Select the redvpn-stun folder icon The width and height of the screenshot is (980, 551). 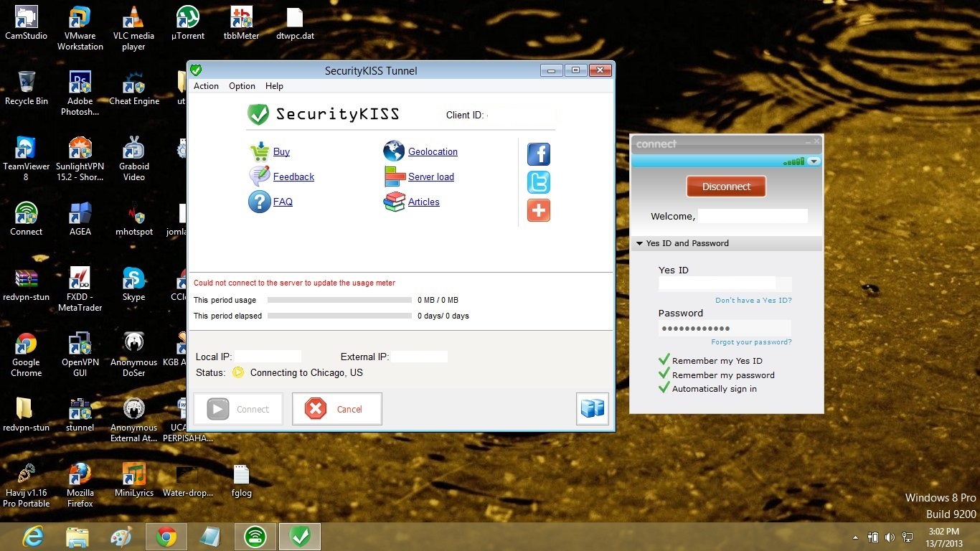(x=27, y=415)
